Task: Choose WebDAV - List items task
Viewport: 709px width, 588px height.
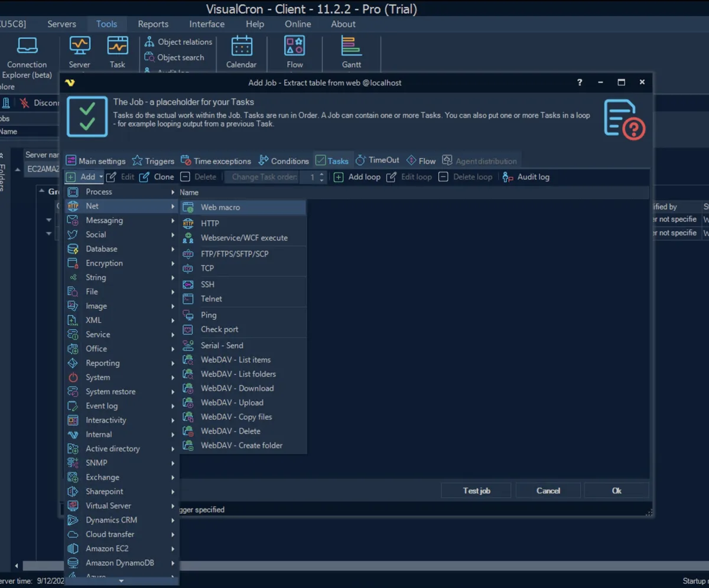Action: pos(244,360)
